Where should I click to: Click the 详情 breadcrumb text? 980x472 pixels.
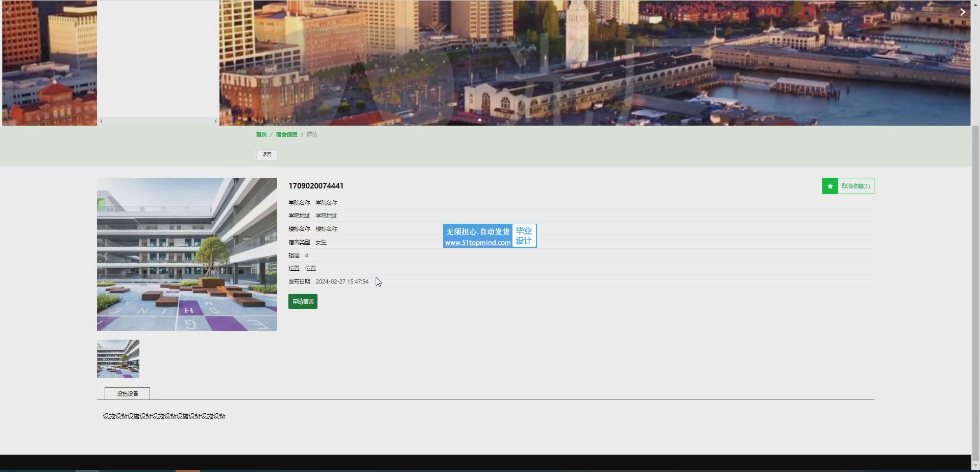pyautogui.click(x=312, y=134)
